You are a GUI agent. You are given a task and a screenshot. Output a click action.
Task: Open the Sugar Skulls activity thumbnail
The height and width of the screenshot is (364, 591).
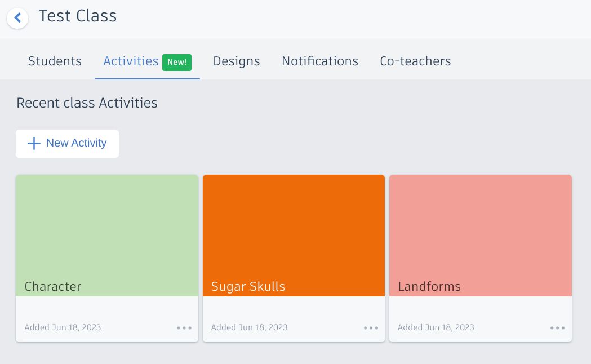click(294, 231)
